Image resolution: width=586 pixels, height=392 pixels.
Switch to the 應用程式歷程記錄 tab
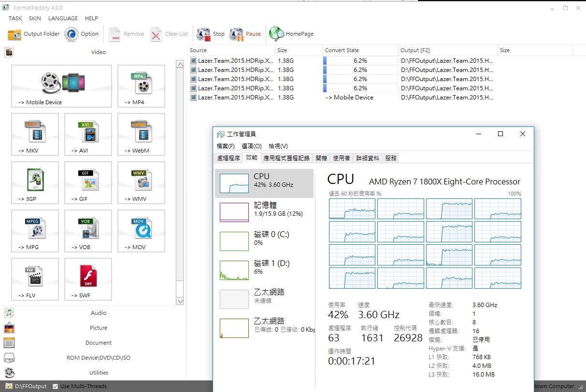pyautogui.click(x=286, y=158)
